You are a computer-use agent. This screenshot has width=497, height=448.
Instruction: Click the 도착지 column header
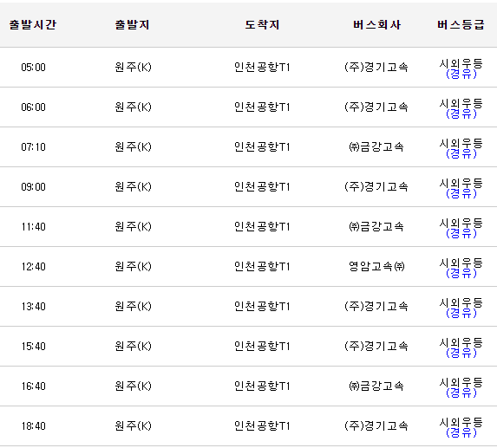point(262,24)
